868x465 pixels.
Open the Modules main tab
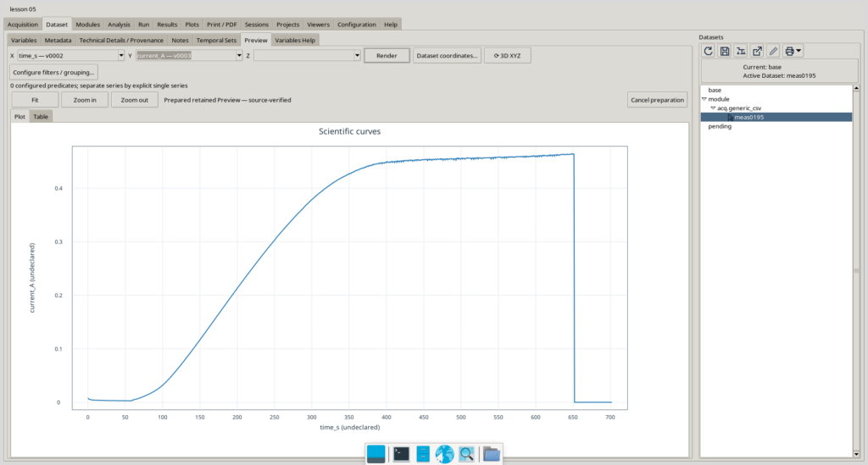pos(88,25)
